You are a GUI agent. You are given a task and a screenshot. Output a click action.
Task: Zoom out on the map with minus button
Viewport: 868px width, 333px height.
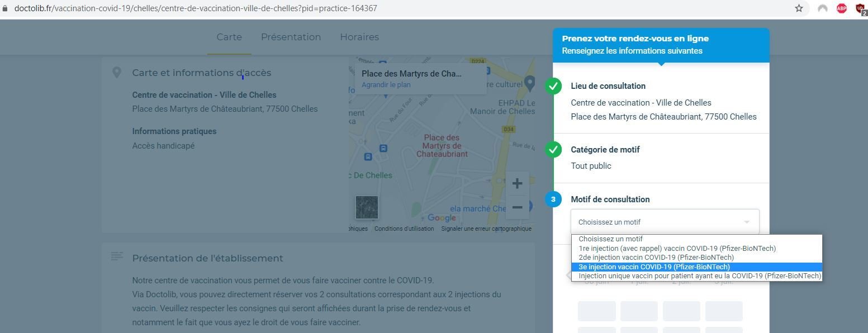tap(517, 207)
